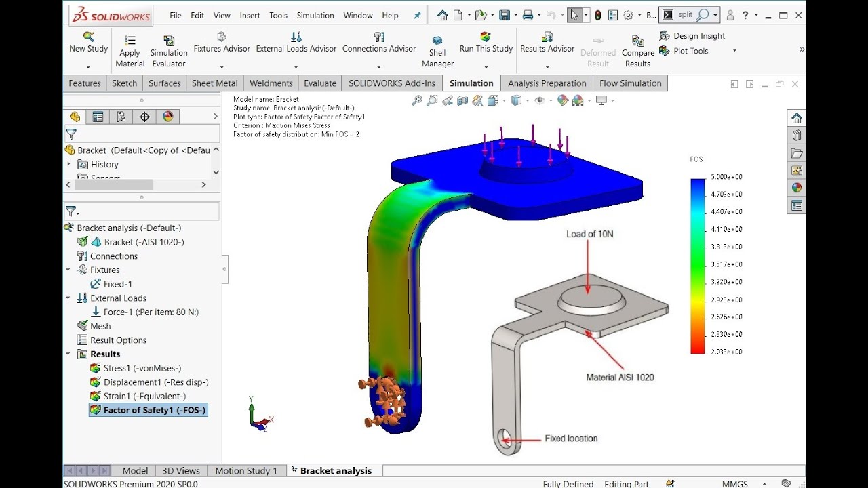Viewport: 868px width, 488px height.
Task: Select Displacement1 (-Res disp-) result
Action: coord(149,382)
